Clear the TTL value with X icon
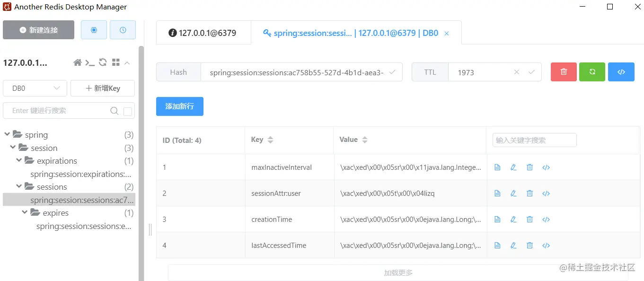The width and height of the screenshot is (644, 281). (x=517, y=72)
